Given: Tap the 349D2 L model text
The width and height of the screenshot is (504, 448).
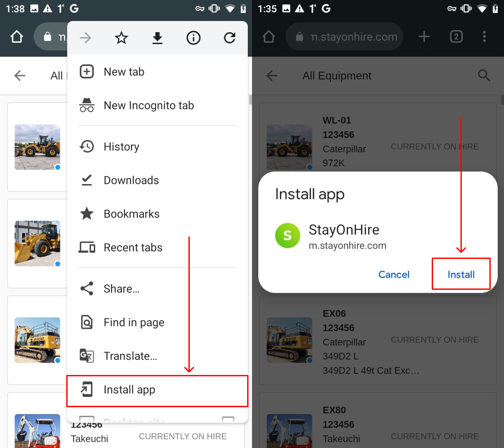Looking at the screenshot, I should [341, 356].
